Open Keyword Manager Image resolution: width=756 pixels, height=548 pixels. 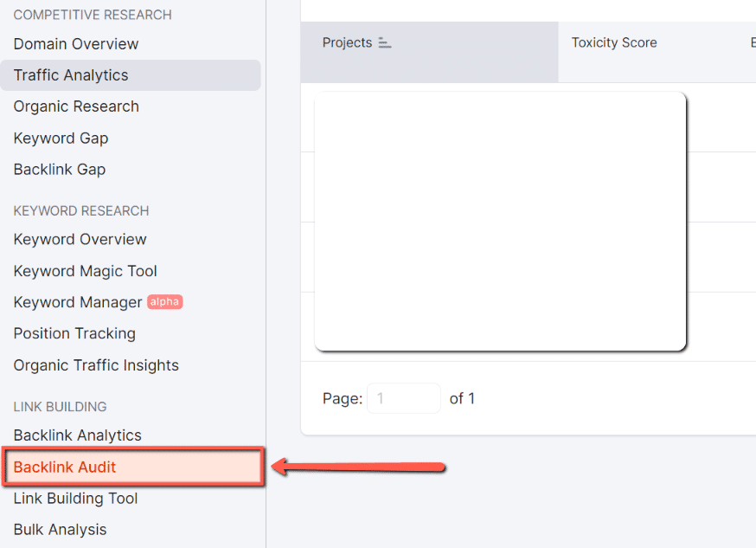(x=80, y=302)
